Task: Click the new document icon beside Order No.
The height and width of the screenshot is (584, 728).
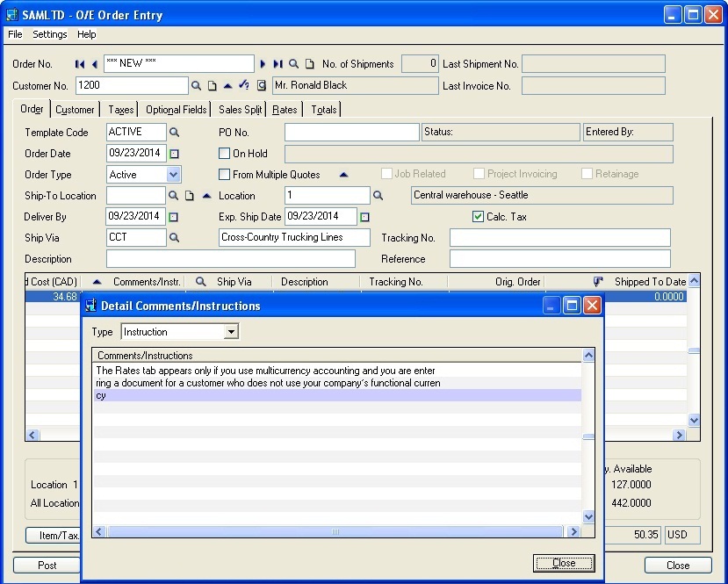Action: (x=308, y=64)
